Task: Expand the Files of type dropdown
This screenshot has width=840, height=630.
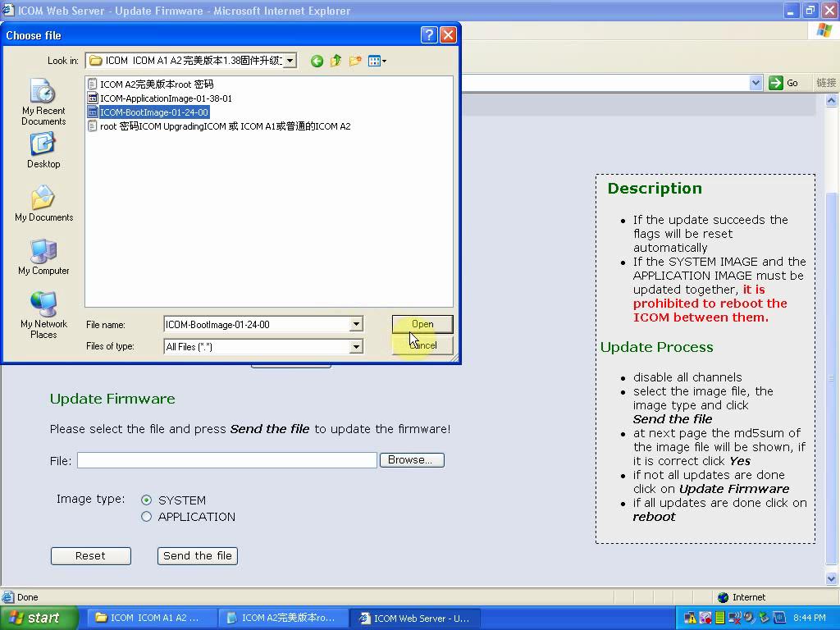Action: tap(356, 347)
